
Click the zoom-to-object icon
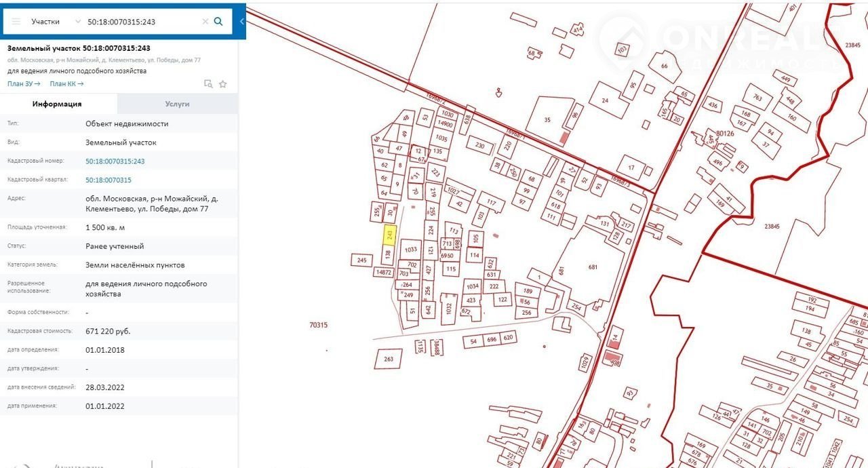click(208, 84)
